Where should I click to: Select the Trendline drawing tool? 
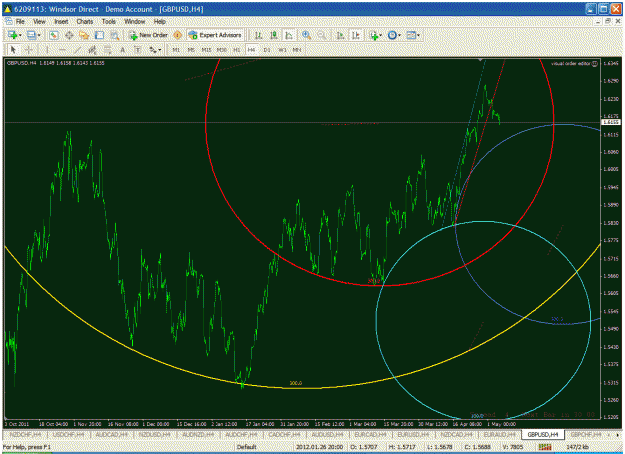(x=77, y=50)
